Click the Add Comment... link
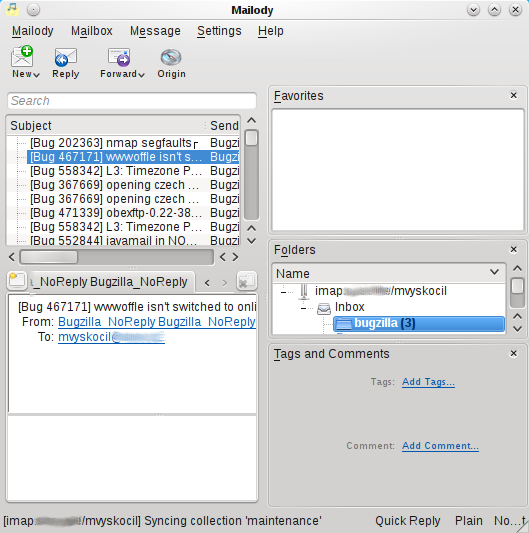This screenshot has width=529, height=533. point(440,446)
